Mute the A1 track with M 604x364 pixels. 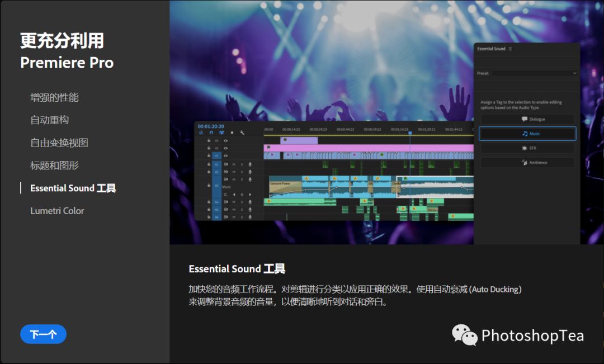pos(234,164)
